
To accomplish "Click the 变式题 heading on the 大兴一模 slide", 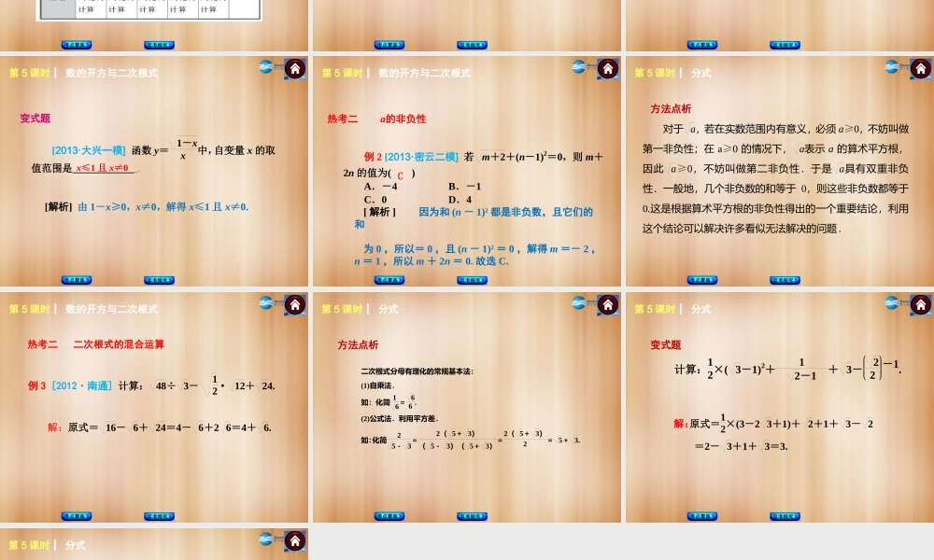I will [x=35, y=119].
